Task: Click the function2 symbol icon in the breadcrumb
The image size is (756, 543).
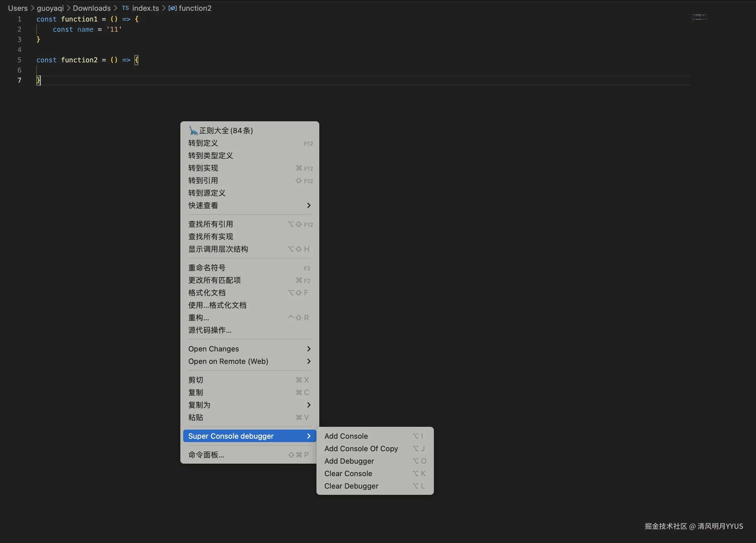Action: click(172, 8)
